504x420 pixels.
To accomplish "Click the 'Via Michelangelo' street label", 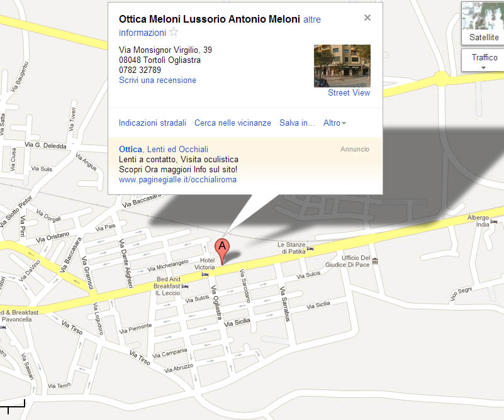I will (x=168, y=265).
